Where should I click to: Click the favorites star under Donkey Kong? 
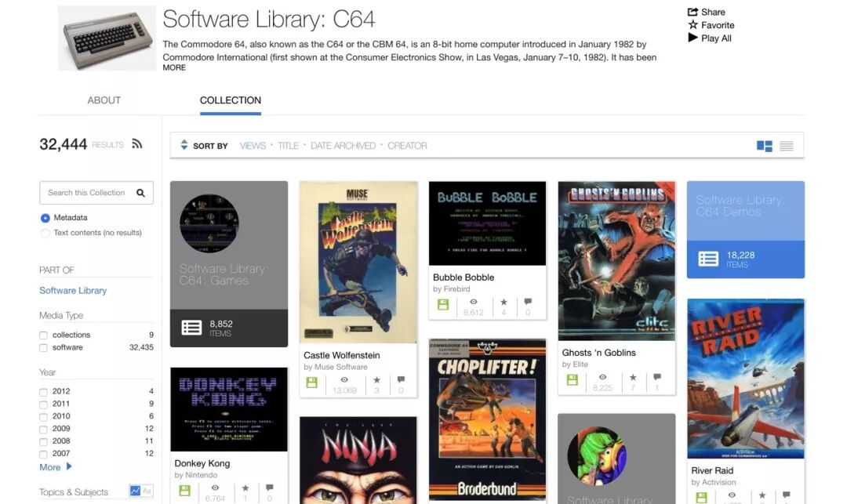[x=245, y=488]
